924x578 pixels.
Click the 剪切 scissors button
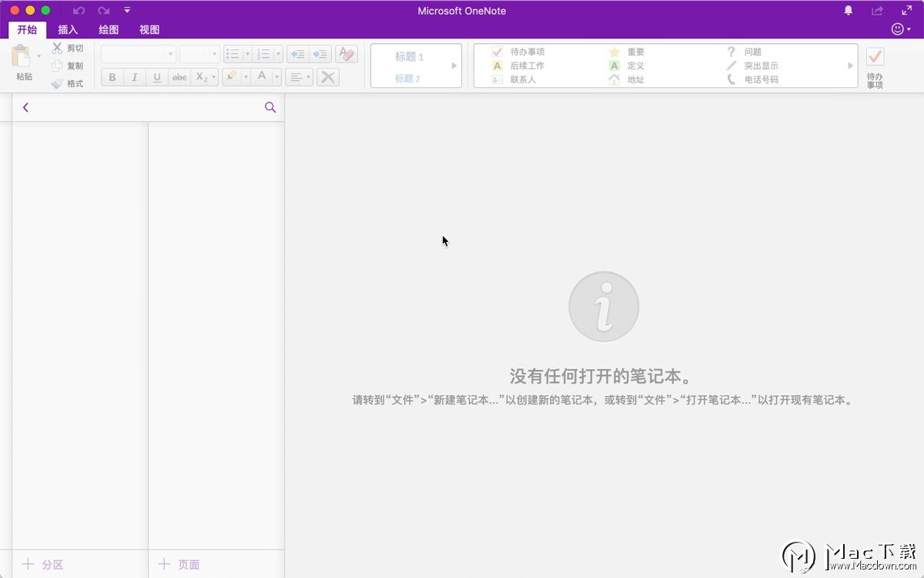(x=68, y=48)
